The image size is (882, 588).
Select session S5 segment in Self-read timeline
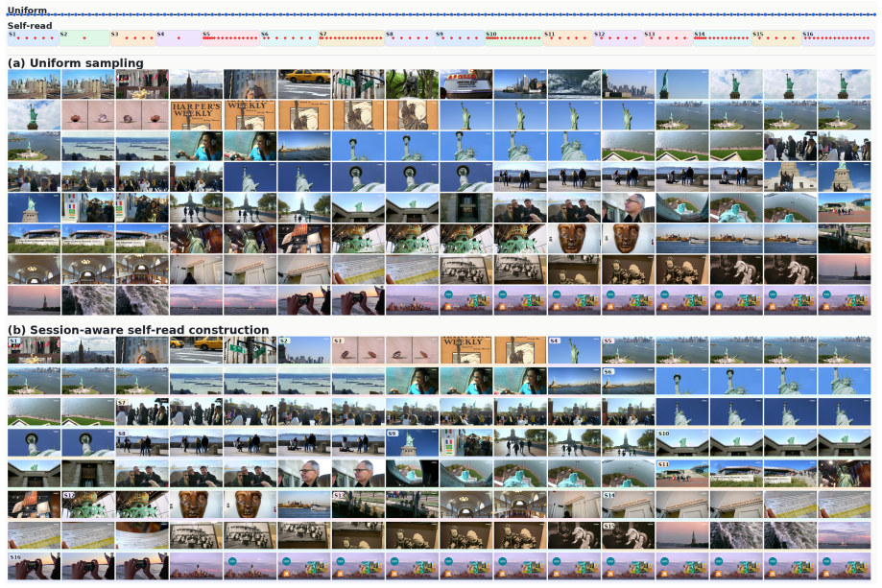click(230, 38)
